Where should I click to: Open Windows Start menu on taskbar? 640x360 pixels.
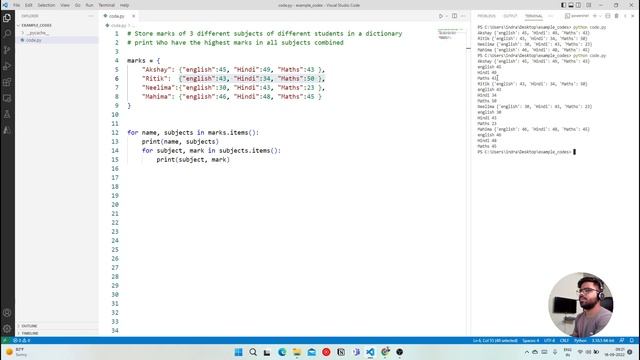pyautogui.click(x=239, y=352)
